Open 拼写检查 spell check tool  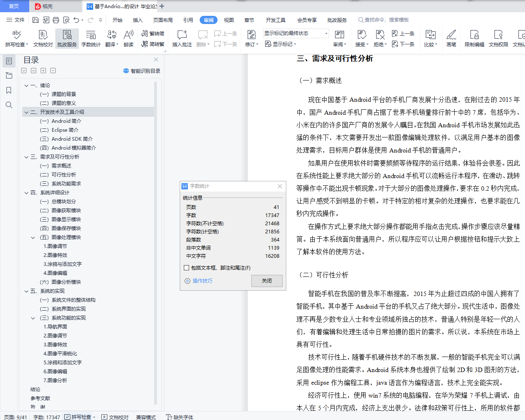pos(17,39)
